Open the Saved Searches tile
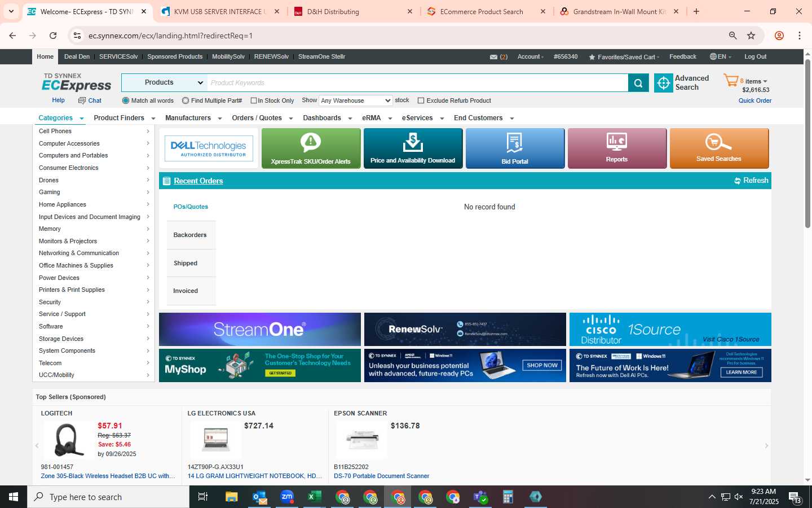Viewport: 812px width, 508px height. [x=719, y=148]
